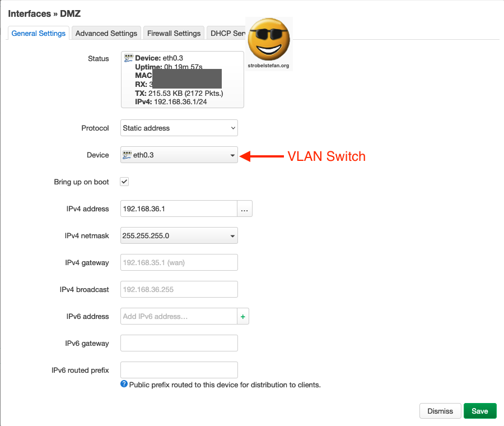Image resolution: width=504 pixels, height=426 pixels.
Task: Click the IPv6 routed prefix field
Action: tap(179, 370)
